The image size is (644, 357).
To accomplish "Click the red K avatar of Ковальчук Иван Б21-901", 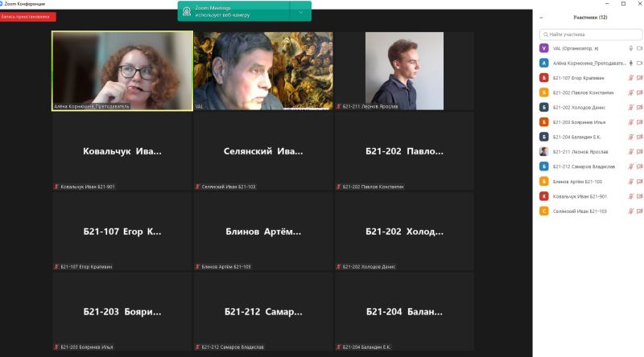I will point(544,196).
